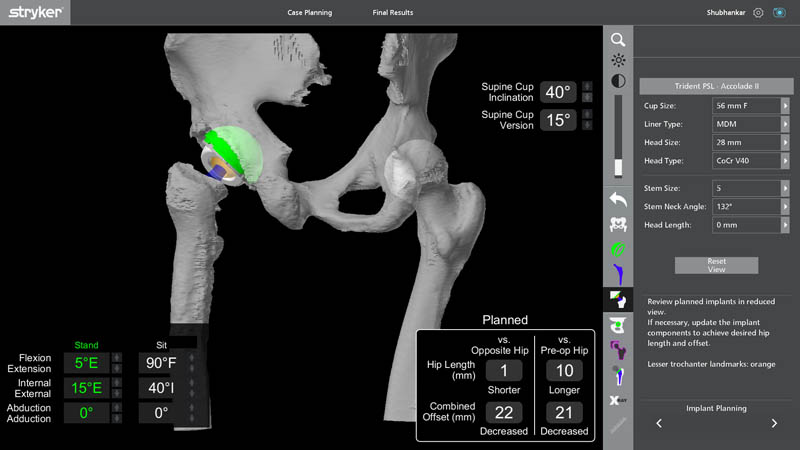Click the Implant Planning label
Viewport: 800px width, 450px height.
pyautogui.click(x=716, y=408)
